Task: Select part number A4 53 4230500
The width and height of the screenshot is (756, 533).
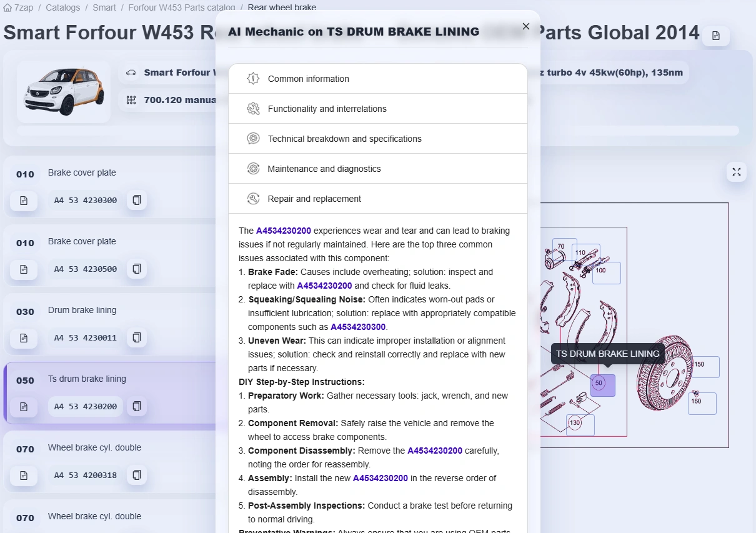Action: pos(86,269)
